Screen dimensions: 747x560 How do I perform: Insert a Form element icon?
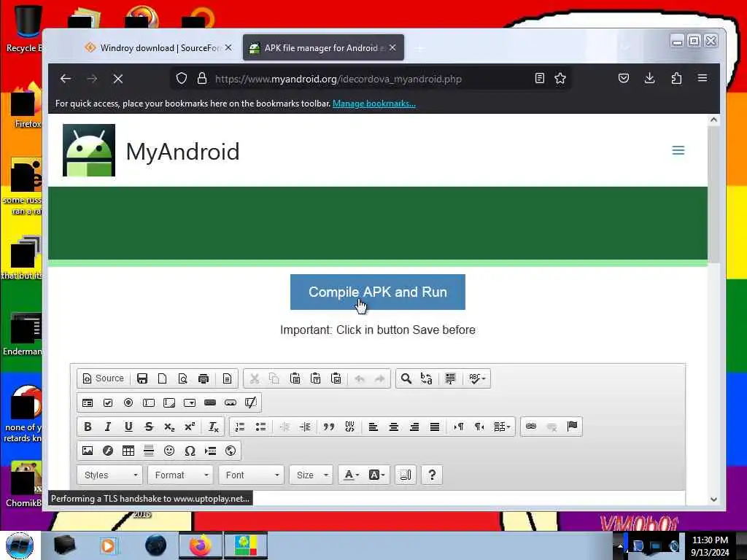[88, 402]
